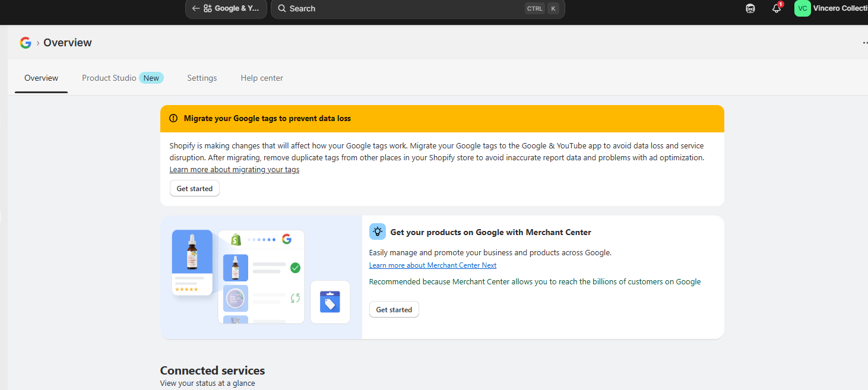
Task: Click the New badge next to Product Studio
Action: pyautogui.click(x=151, y=78)
